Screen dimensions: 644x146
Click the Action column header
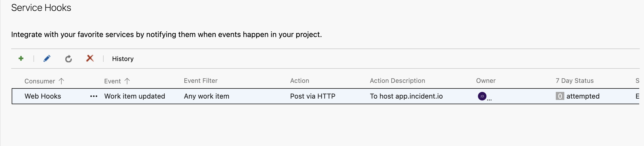299,81
